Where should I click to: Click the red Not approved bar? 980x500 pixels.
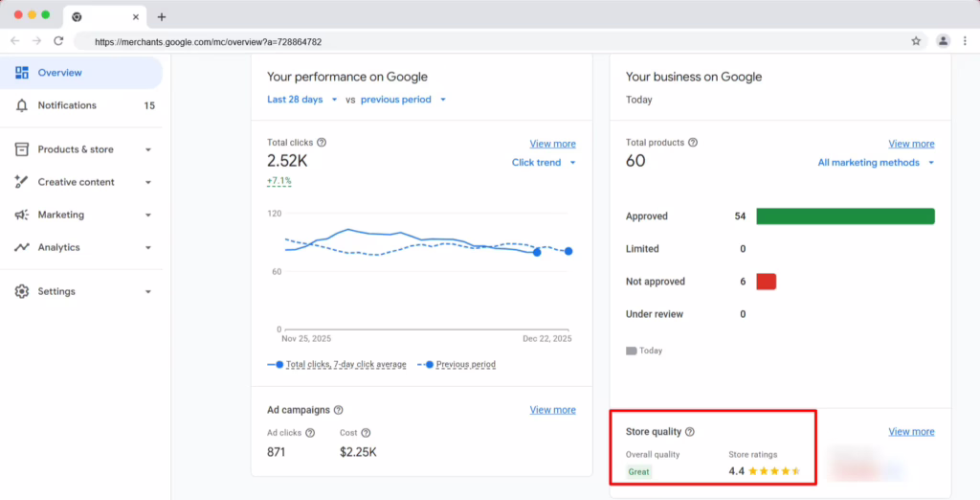[767, 282]
